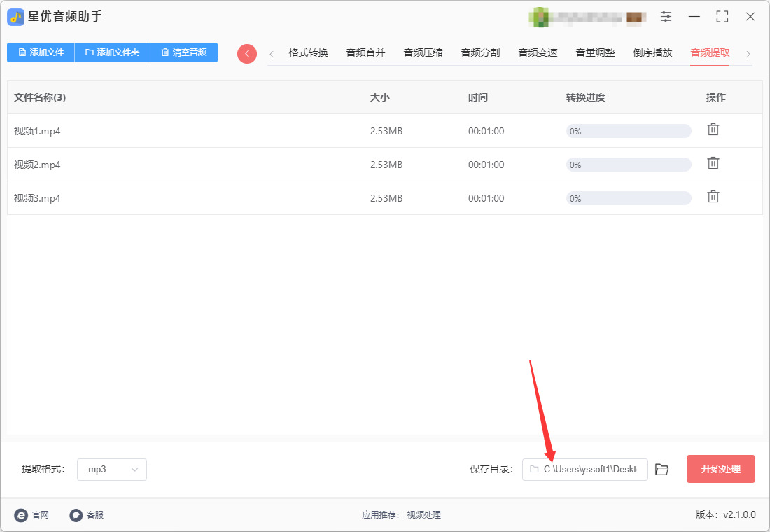
Task: Delete 视频1.mp4 with its trash icon
Action: tap(713, 129)
